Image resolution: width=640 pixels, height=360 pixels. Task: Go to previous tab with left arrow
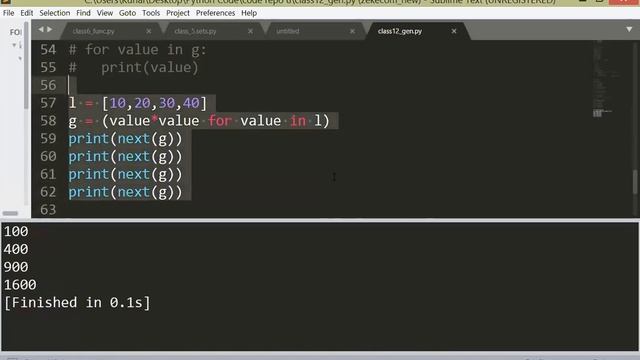coord(41,29)
